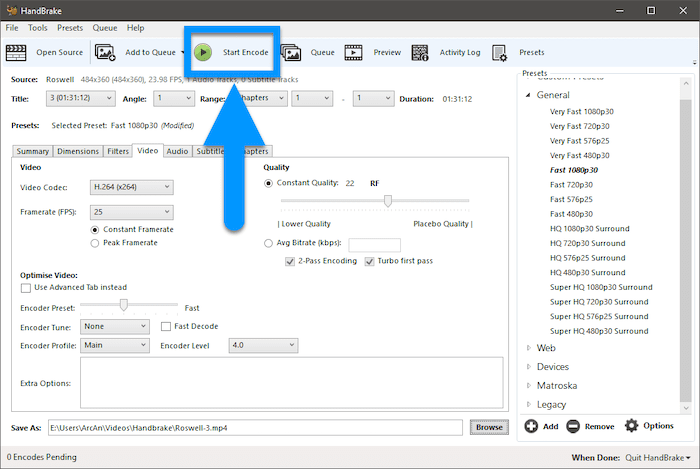Click the Add to Queue picture icon
Screen dimensions: 700x469
[x=105, y=53]
